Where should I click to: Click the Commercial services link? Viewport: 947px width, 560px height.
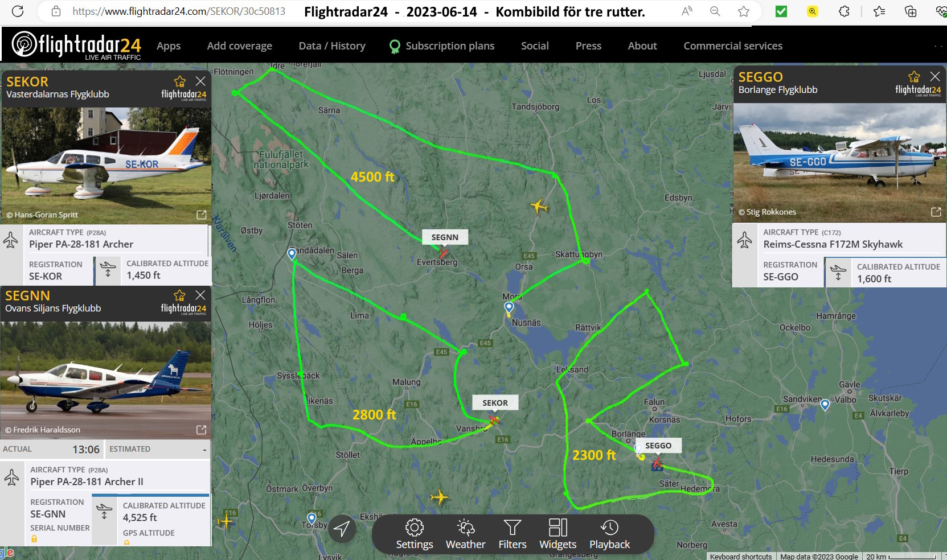coord(732,46)
